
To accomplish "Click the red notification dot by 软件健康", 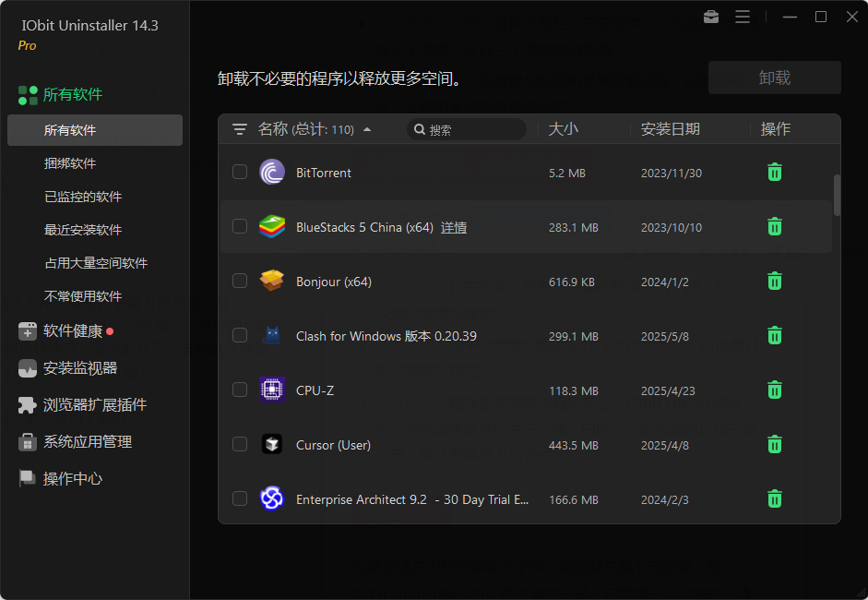I will [x=110, y=331].
